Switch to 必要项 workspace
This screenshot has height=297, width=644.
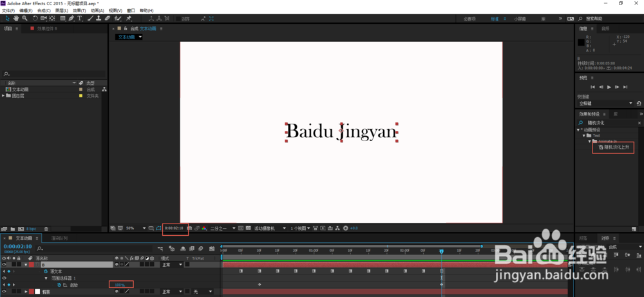469,19
